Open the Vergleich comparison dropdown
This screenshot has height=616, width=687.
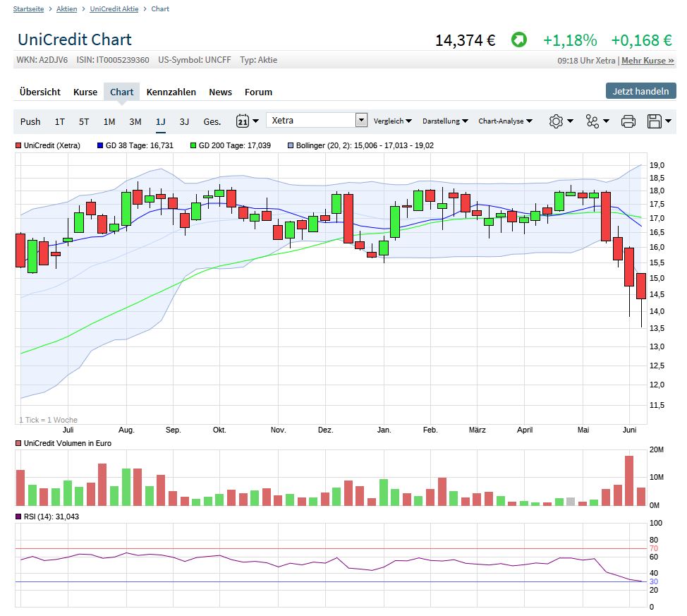(393, 121)
